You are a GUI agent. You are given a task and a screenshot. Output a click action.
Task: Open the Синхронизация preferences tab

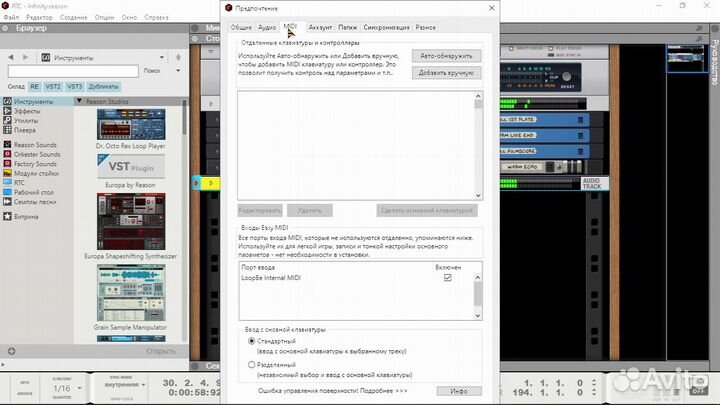[386, 28]
